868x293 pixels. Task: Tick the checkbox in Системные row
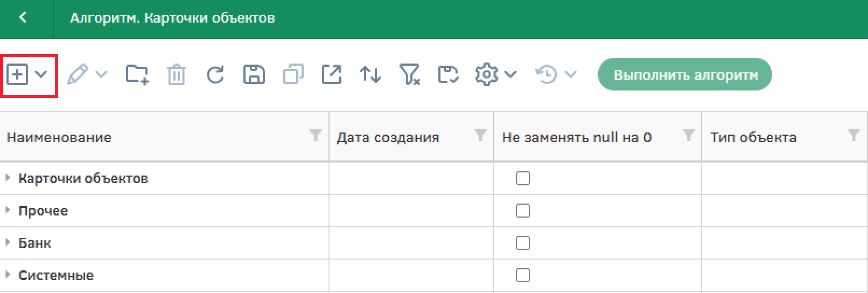tap(522, 275)
